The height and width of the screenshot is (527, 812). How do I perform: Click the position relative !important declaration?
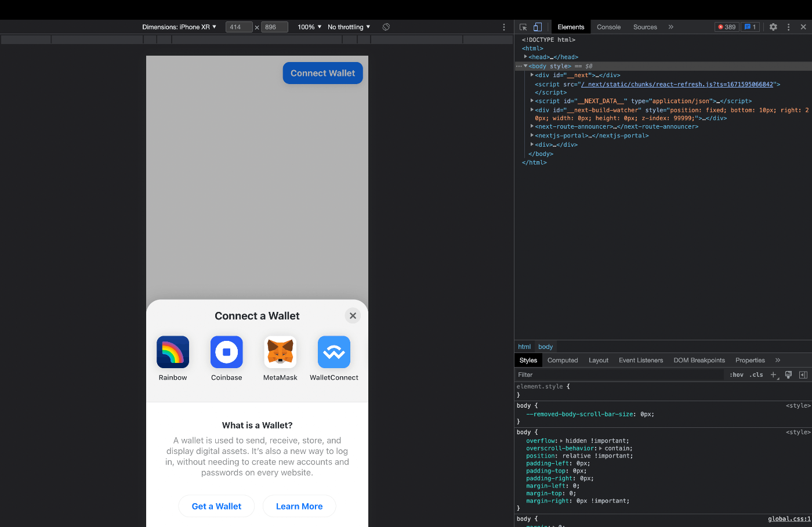[579, 456]
